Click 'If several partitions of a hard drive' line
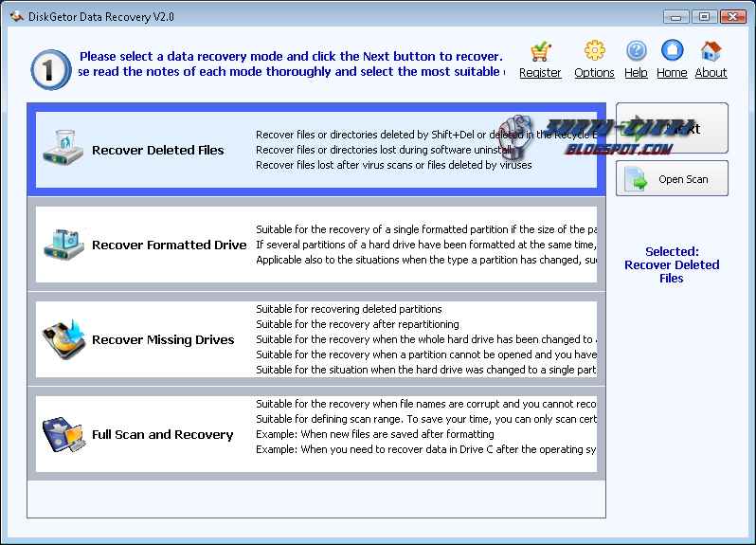The height and width of the screenshot is (545, 756). point(426,245)
